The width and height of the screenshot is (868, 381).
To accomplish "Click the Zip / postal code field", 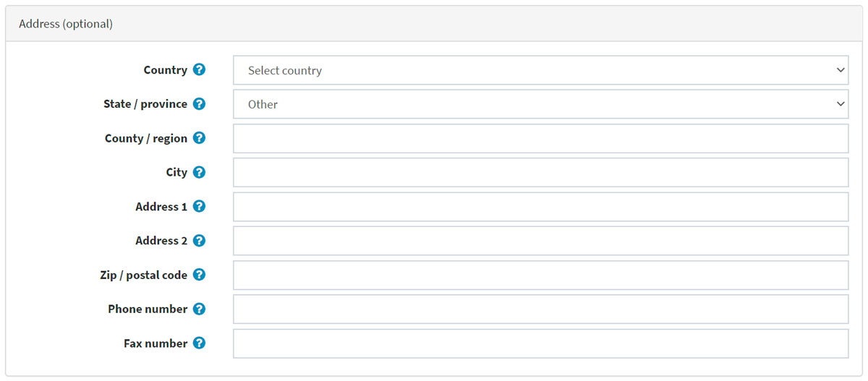I will [x=540, y=275].
